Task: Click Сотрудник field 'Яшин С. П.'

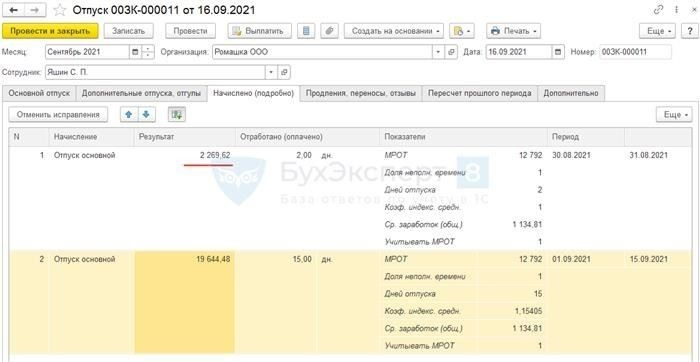Action: 155,72
